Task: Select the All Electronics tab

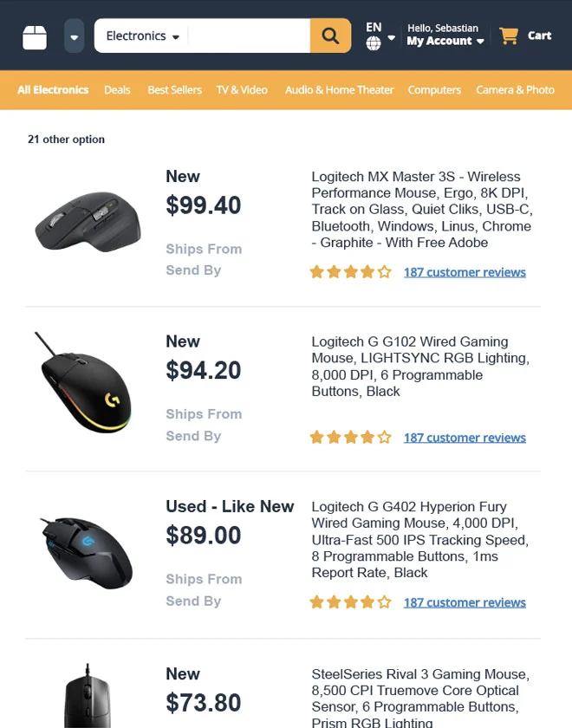Action: pyautogui.click(x=53, y=89)
